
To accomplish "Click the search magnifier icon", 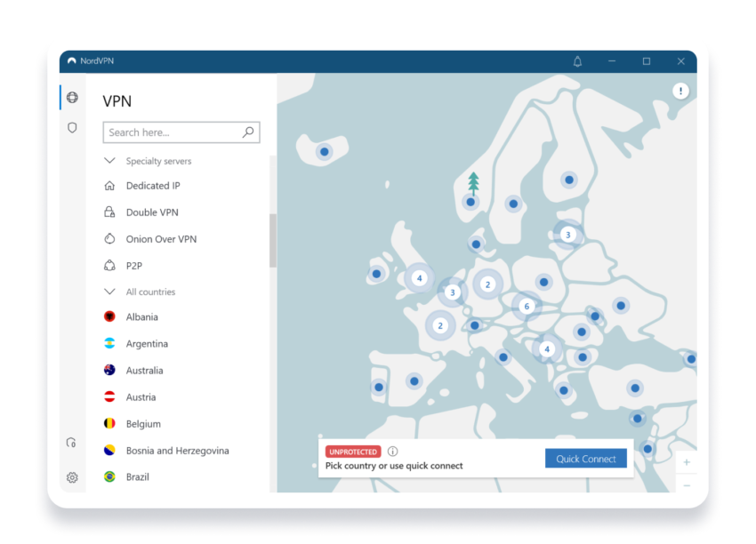I will [x=248, y=132].
